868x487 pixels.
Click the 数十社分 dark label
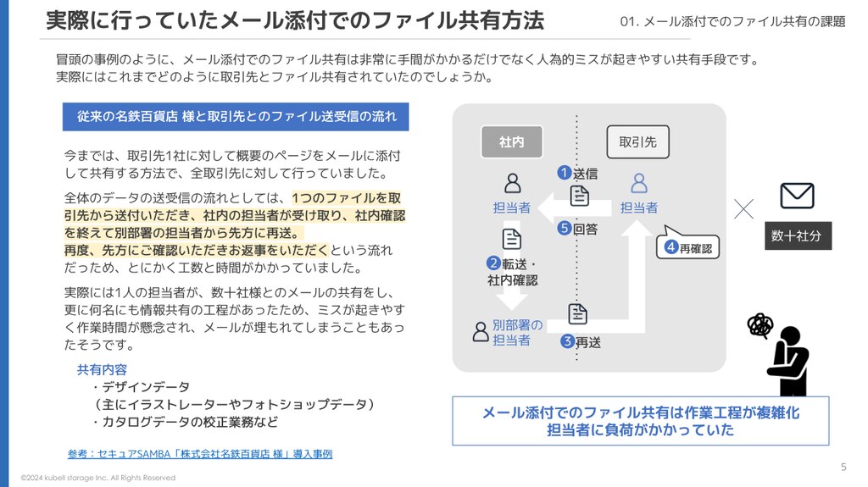coord(798,236)
